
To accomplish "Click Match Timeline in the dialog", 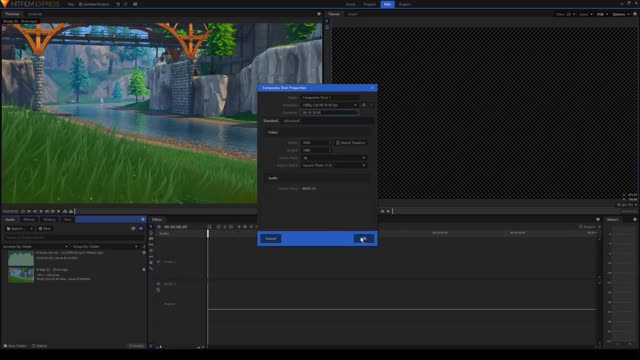I will tap(351, 143).
